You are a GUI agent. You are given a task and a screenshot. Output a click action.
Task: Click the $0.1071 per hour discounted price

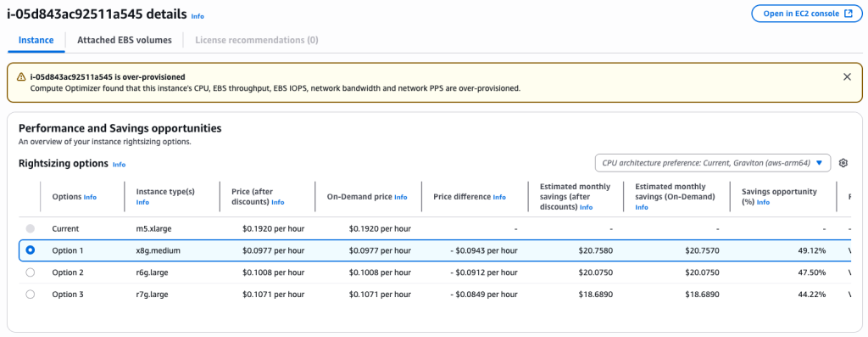(x=274, y=295)
